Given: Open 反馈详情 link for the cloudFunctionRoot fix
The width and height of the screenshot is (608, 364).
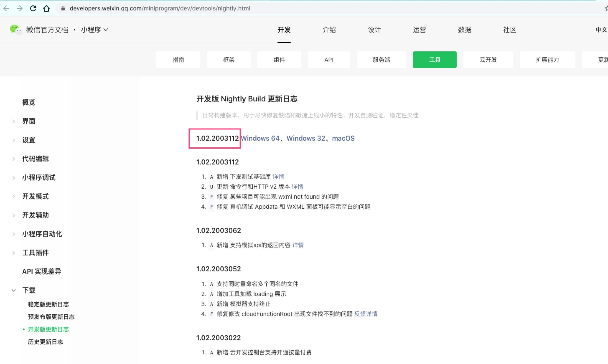Looking at the screenshot, I should coord(365,314).
